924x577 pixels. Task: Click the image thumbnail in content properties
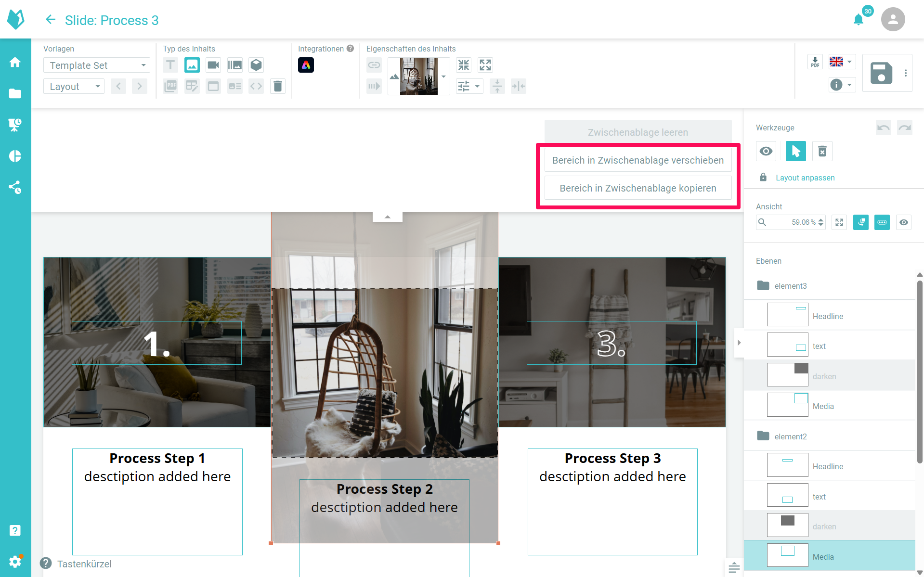click(x=418, y=76)
